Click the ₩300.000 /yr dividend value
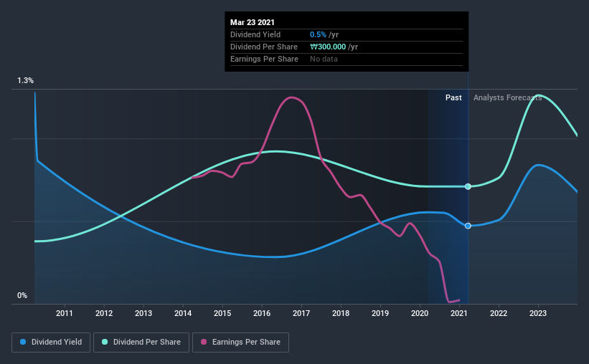Image resolution: width=589 pixels, height=364 pixels. coord(334,47)
